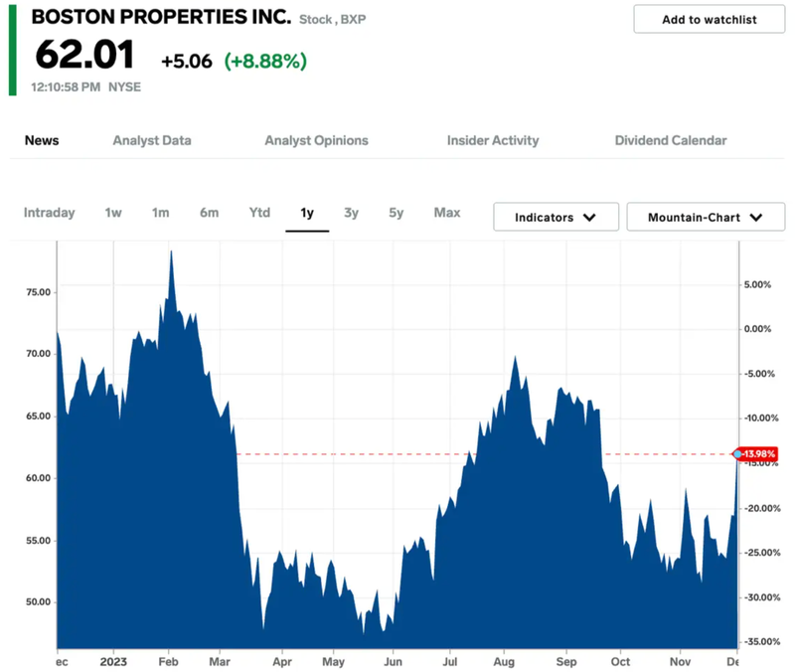Image resolution: width=795 pixels, height=672 pixels.
Task: Switch chart range to 5y
Action: [x=396, y=213]
